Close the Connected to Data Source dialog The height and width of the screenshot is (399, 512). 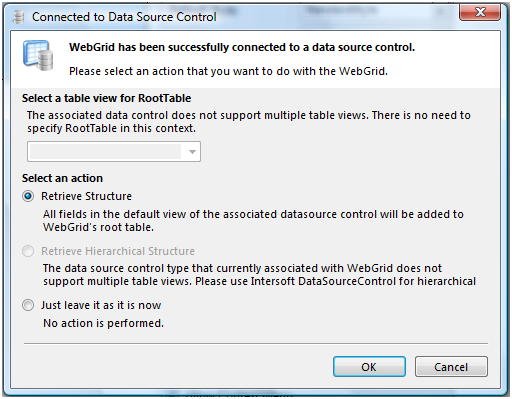(x=480, y=13)
